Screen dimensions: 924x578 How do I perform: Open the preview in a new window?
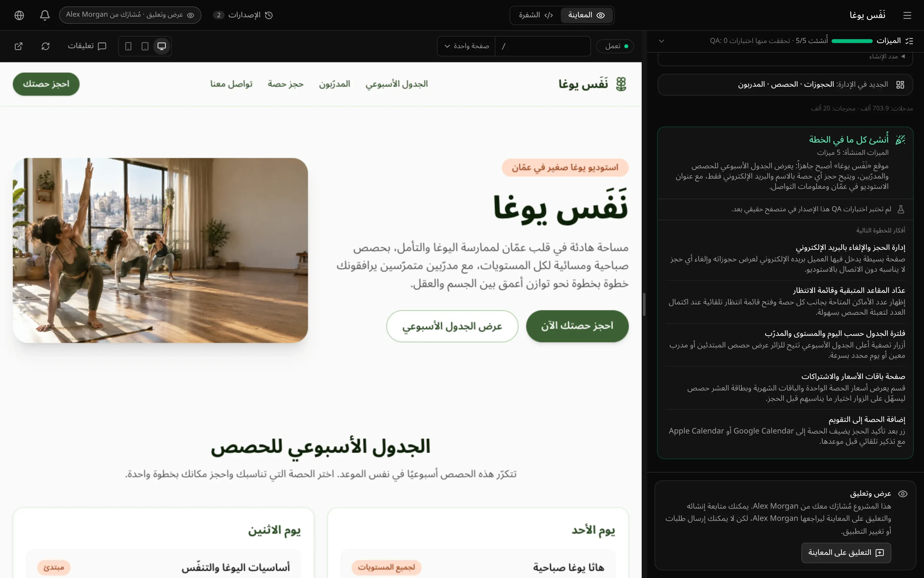click(x=18, y=46)
